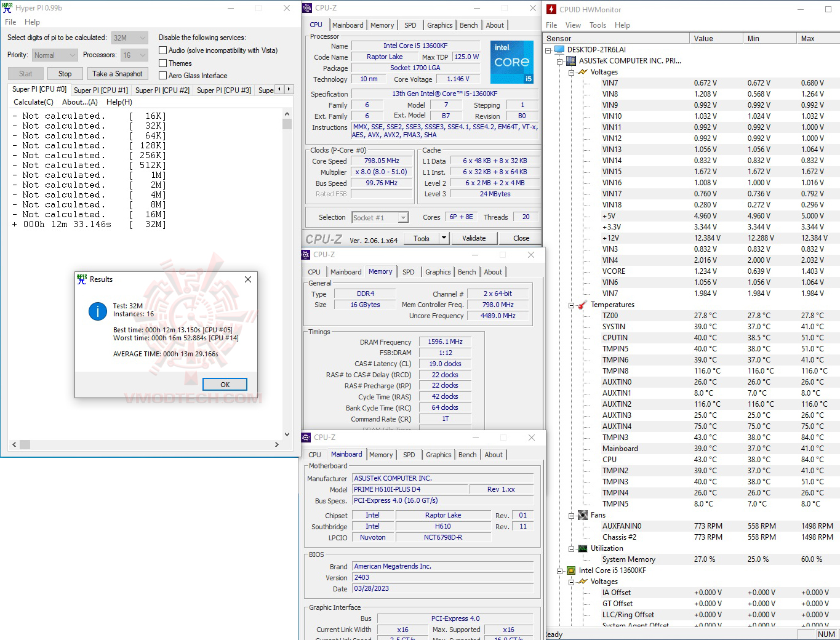Click the lightning icon beside Intel Core i5 Voltages
This screenshot has width=840, height=640.
click(582, 582)
